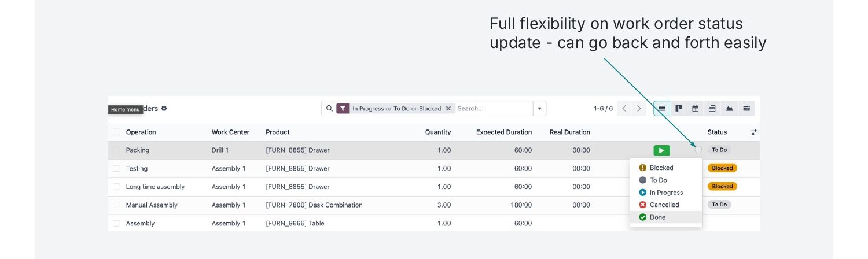This screenshot has width=868, height=259.
Task: Sort by Expected Duration column header
Action: [x=504, y=132]
